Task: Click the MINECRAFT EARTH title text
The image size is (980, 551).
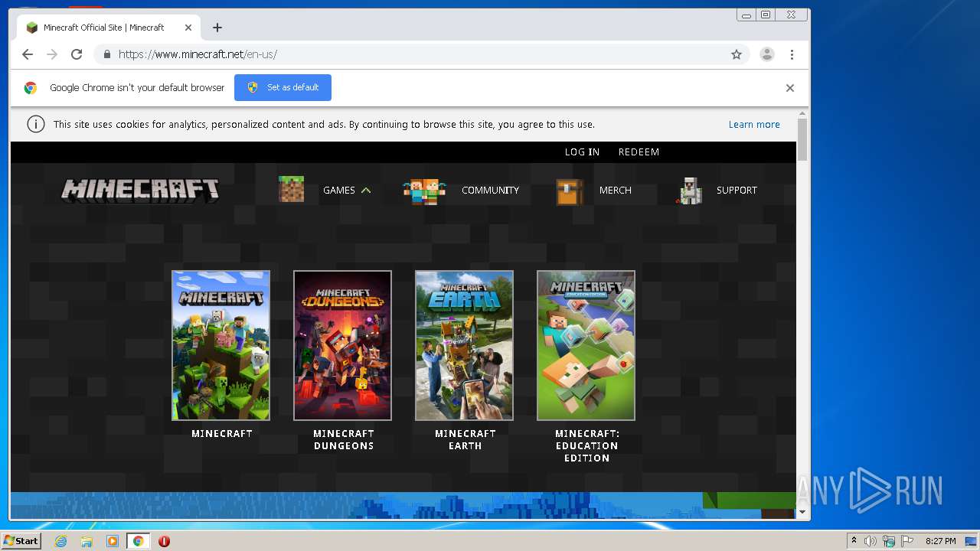Action: [465, 439]
